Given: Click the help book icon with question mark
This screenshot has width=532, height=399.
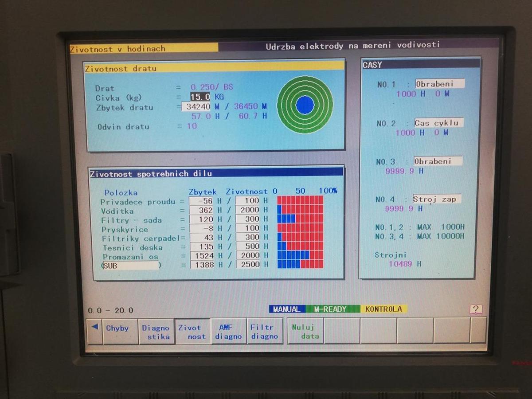Looking at the screenshot, I should (x=475, y=309).
